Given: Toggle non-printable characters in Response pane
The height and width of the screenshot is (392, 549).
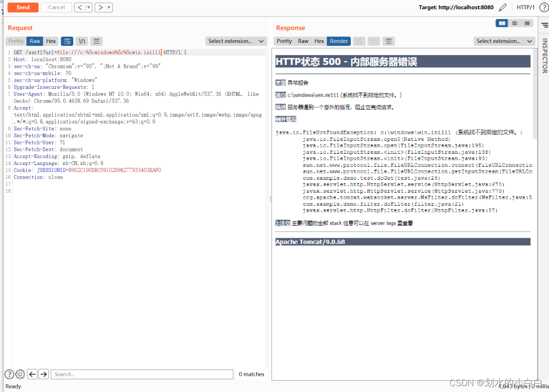Looking at the screenshot, I should coord(374,41).
